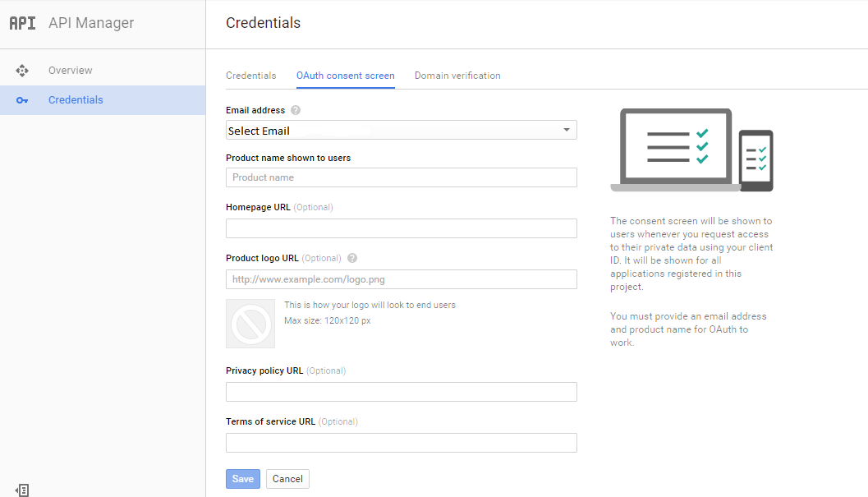Focus the Product logo URL field
This screenshot has width=868, height=497.
[x=402, y=279]
